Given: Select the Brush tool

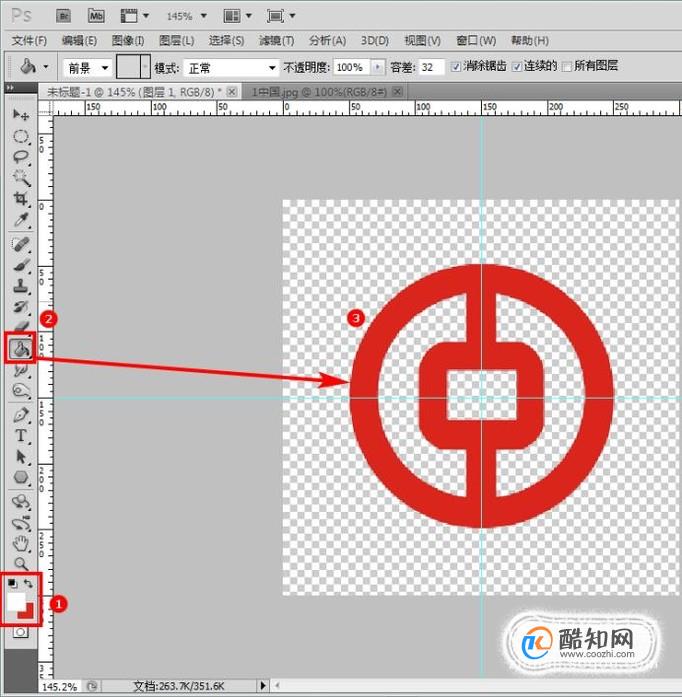Looking at the screenshot, I should point(20,265).
